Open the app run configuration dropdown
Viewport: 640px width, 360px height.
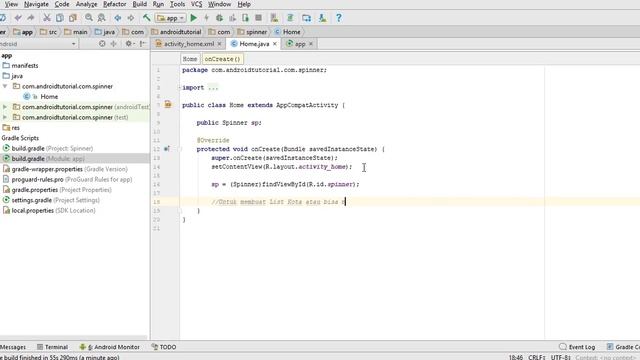[171, 18]
